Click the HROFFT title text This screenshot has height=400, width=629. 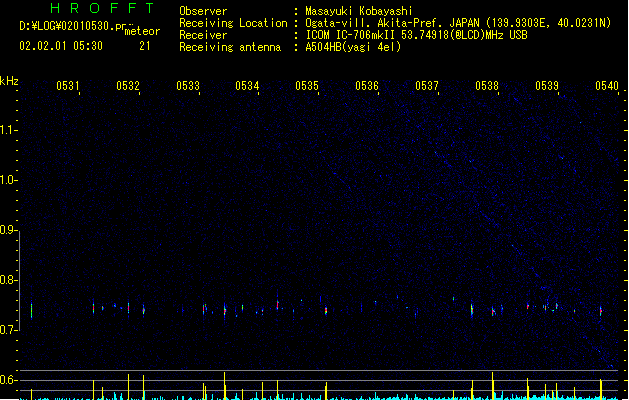tap(103, 8)
